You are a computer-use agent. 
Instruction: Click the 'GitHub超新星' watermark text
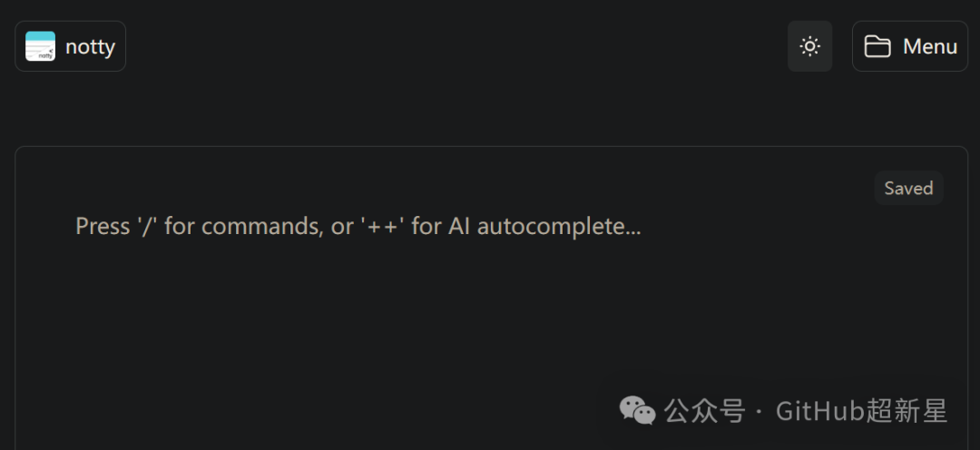click(862, 411)
